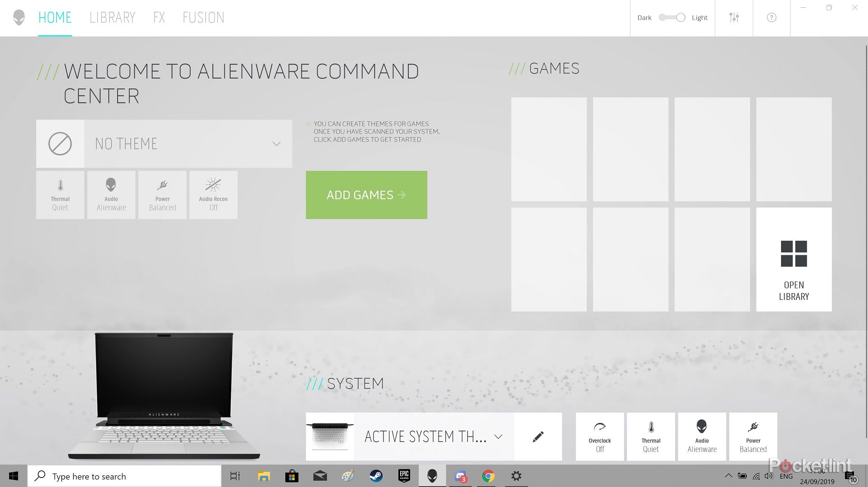Open File Explorer from taskbar
Screen dimensions: 868x487
point(264,476)
